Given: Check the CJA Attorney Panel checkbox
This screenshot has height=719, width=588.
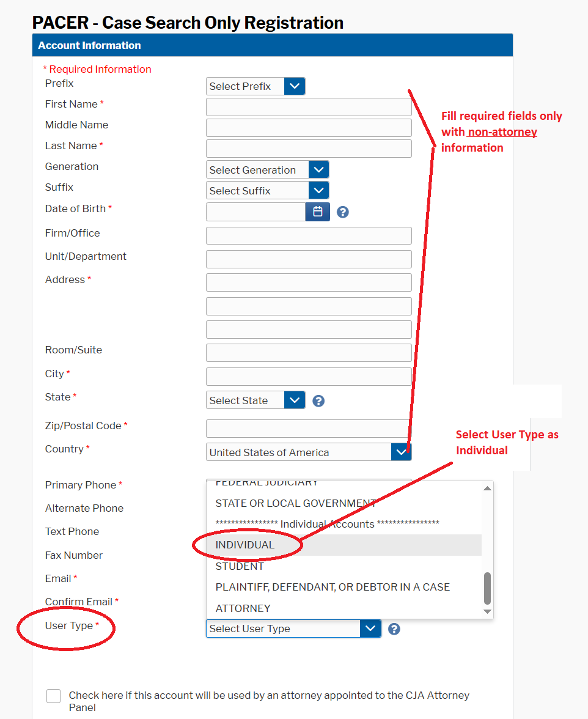Looking at the screenshot, I should tap(54, 696).
